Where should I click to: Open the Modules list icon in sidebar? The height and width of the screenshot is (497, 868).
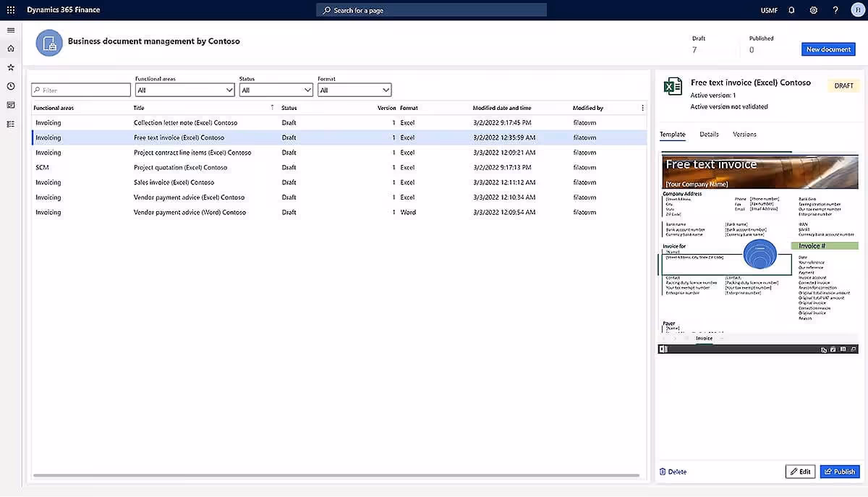point(10,124)
